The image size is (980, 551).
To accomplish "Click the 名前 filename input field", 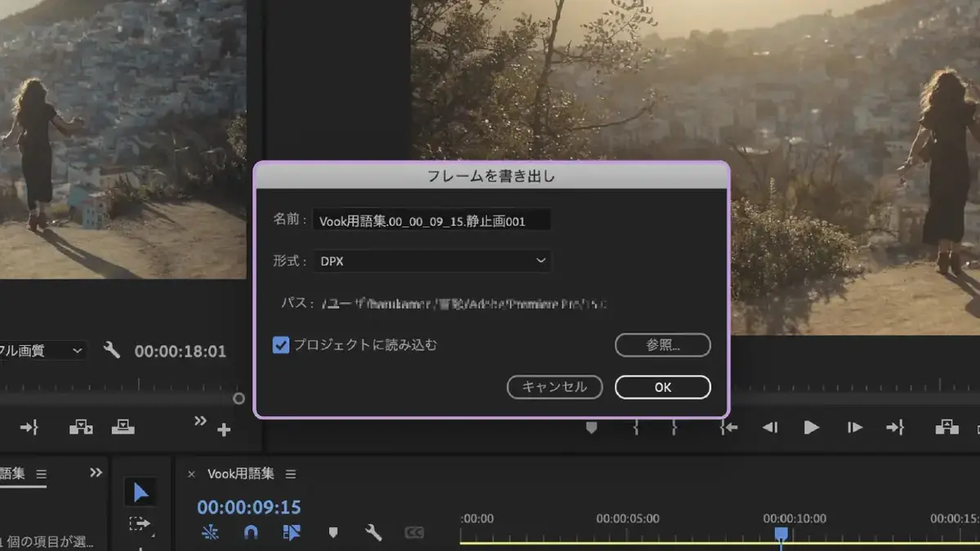I will pyautogui.click(x=432, y=220).
